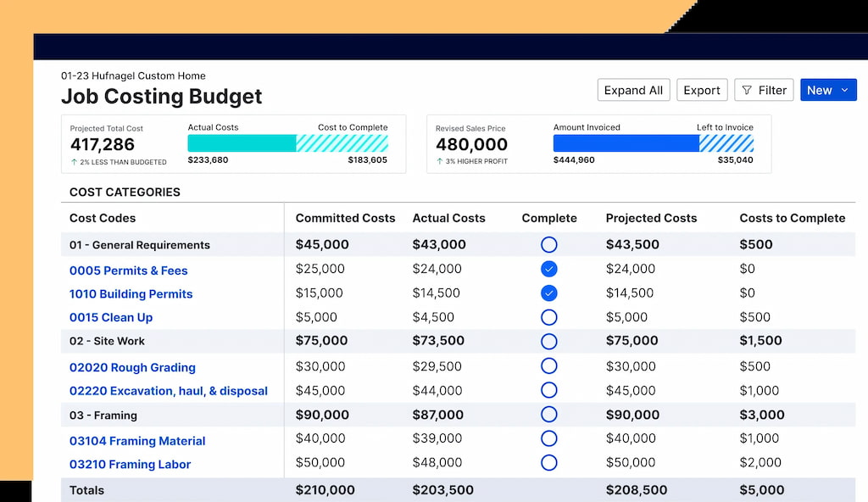Viewport: 868px width, 502px height.
Task: Click the Export button
Action: pyautogui.click(x=701, y=90)
